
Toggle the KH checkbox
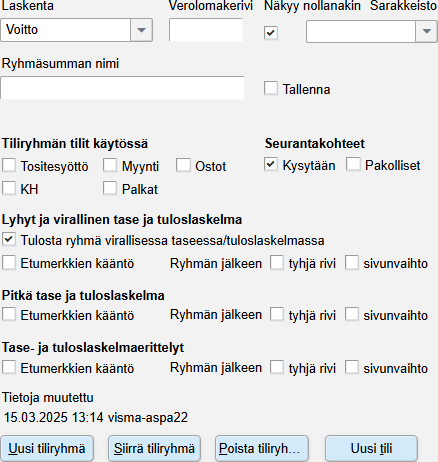tap(9, 188)
